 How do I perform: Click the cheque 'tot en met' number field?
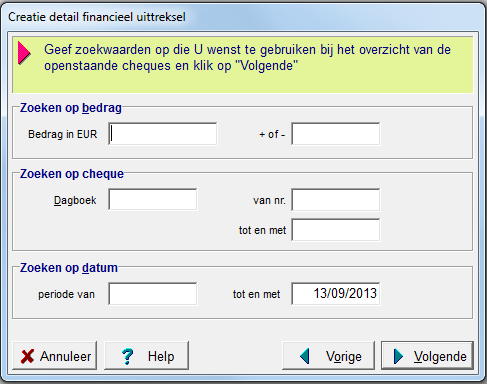[x=336, y=230]
